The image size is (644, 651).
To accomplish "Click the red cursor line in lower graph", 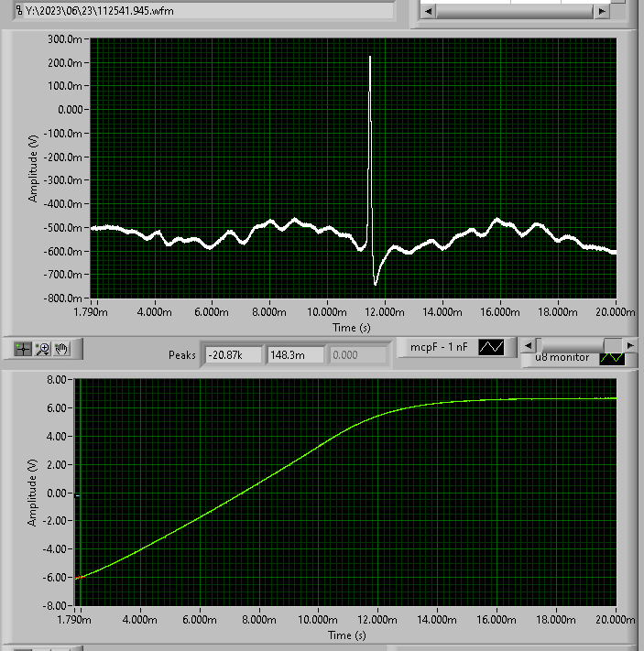I will pyautogui.click(x=81, y=492).
